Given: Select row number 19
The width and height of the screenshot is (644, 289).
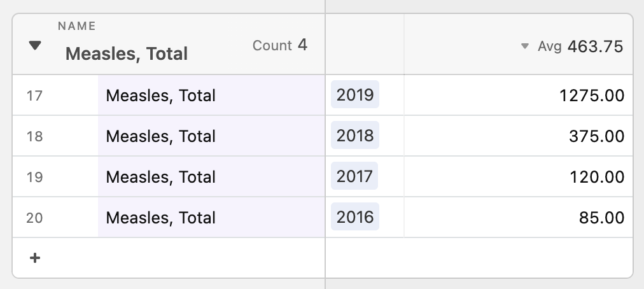Looking at the screenshot, I should [x=34, y=177].
